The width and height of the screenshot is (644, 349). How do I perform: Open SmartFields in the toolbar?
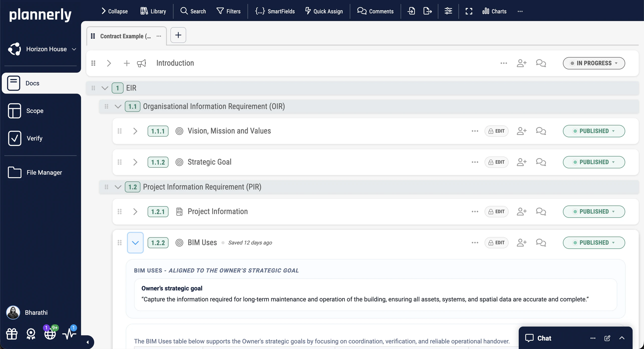tap(275, 11)
